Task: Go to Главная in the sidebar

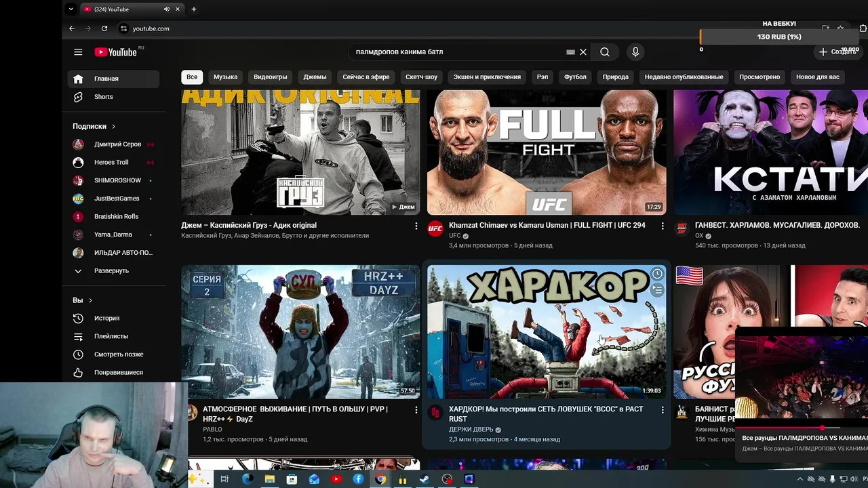Action: tap(113, 79)
